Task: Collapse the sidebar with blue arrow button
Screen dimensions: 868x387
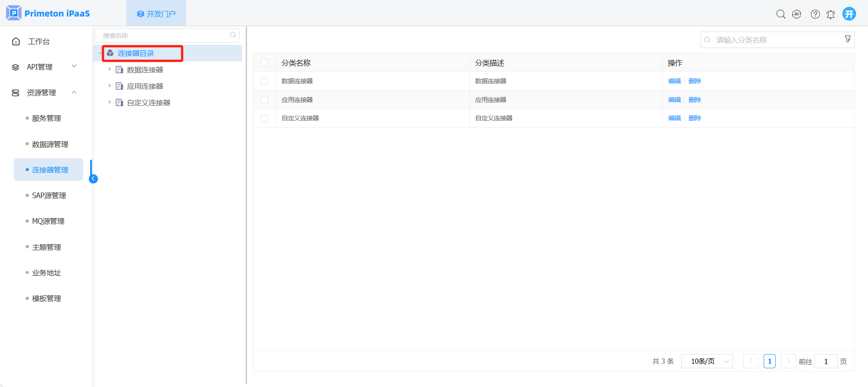Action: (93, 178)
